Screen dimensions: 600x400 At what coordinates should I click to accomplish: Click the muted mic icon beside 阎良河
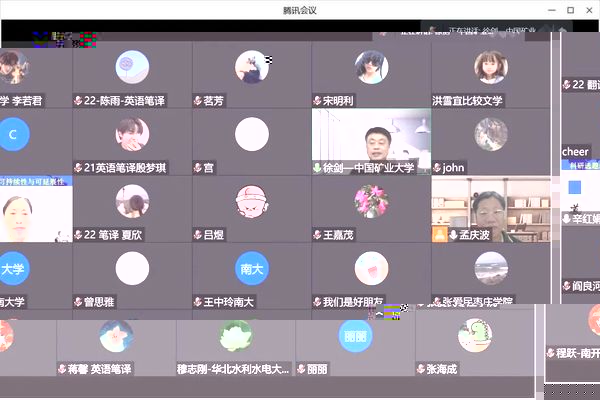pyautogui.click(x=567, y=286)
